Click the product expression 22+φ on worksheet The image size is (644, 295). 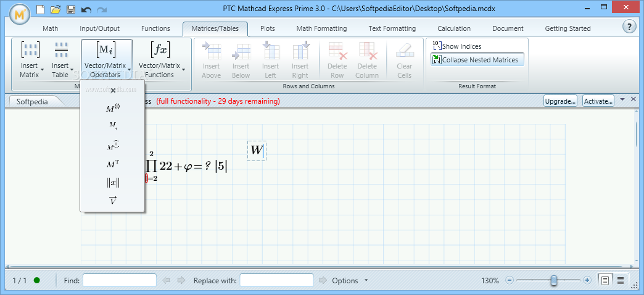pos(186,167)
